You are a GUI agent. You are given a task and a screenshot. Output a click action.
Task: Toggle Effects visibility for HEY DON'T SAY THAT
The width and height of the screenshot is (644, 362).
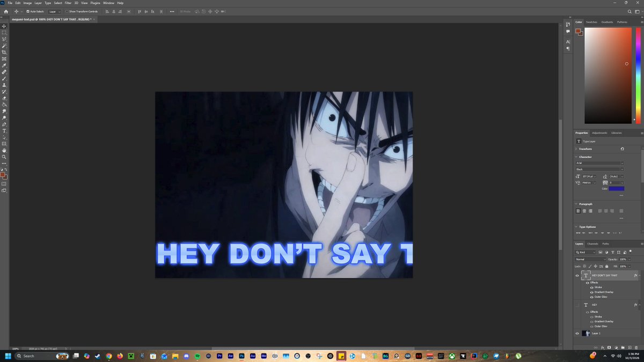point(587,283)
